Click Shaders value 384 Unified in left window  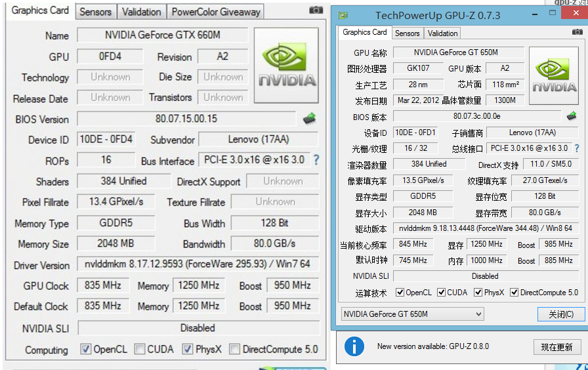(124, 181)
